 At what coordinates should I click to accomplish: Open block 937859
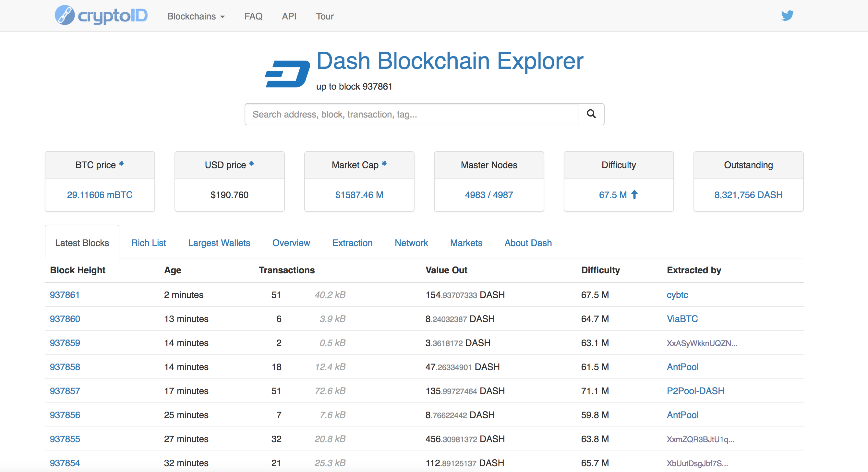click(65, 342)
